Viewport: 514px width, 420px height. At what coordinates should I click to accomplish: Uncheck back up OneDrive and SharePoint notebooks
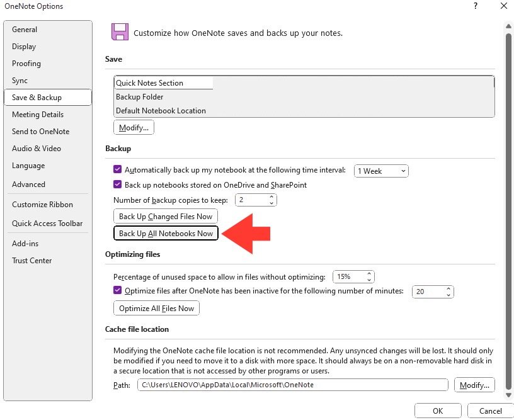pyautogui.click(x=117, y=184)
